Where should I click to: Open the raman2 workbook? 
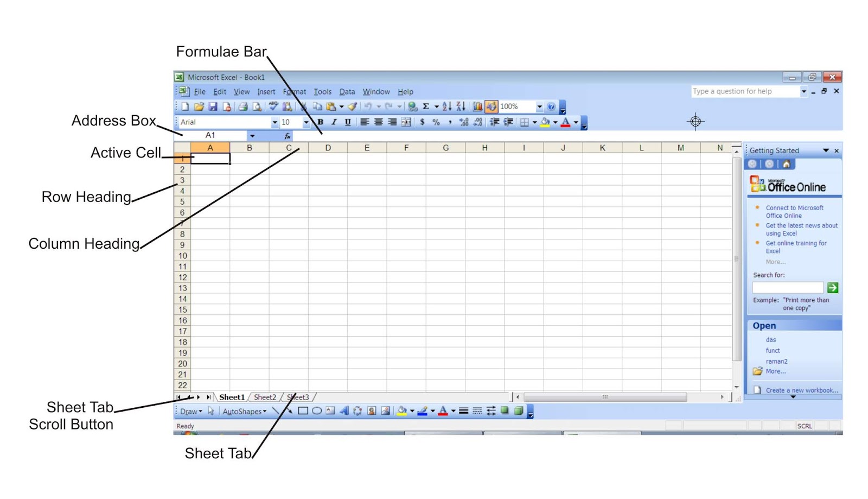[776, 361]
